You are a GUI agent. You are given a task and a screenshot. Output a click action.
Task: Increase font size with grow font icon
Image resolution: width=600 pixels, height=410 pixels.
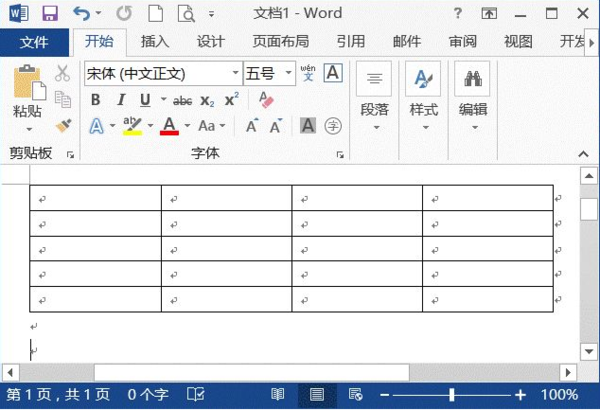pyautogui.click(x=252, y=126)
